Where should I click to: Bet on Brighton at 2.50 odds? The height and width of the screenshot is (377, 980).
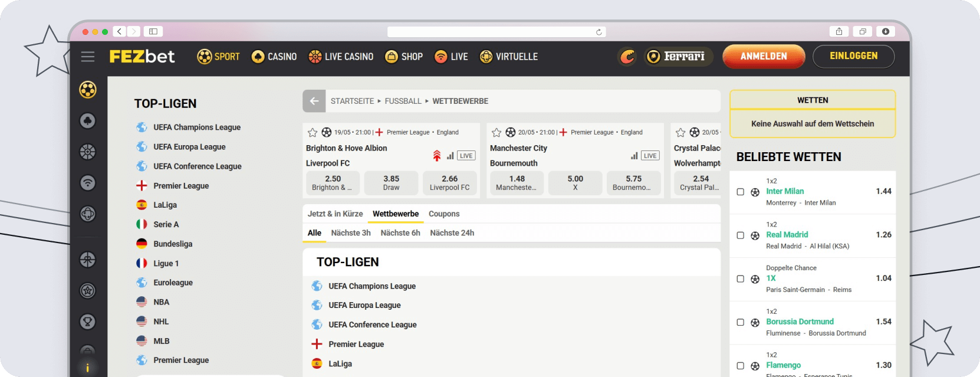point(333,183)
